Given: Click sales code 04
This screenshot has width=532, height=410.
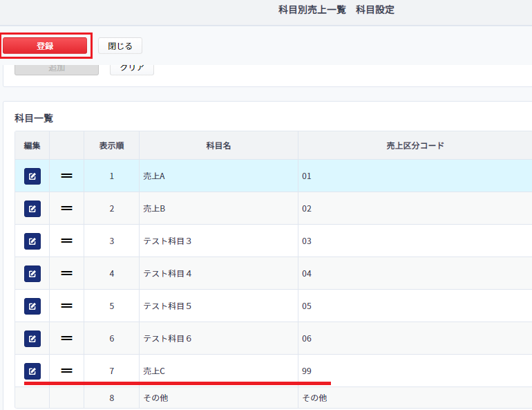Looking at the screenshot, I should click(307, 274).
